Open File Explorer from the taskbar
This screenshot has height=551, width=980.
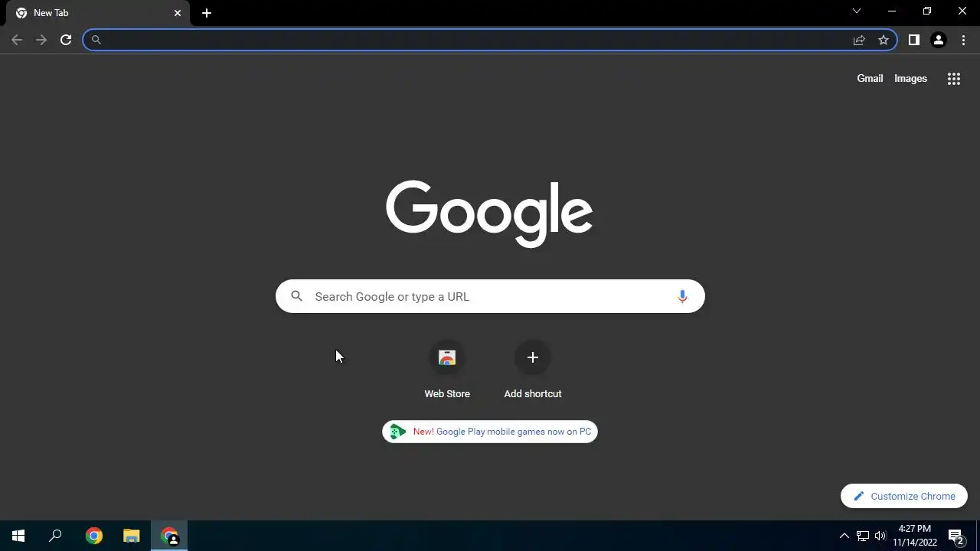132,536
